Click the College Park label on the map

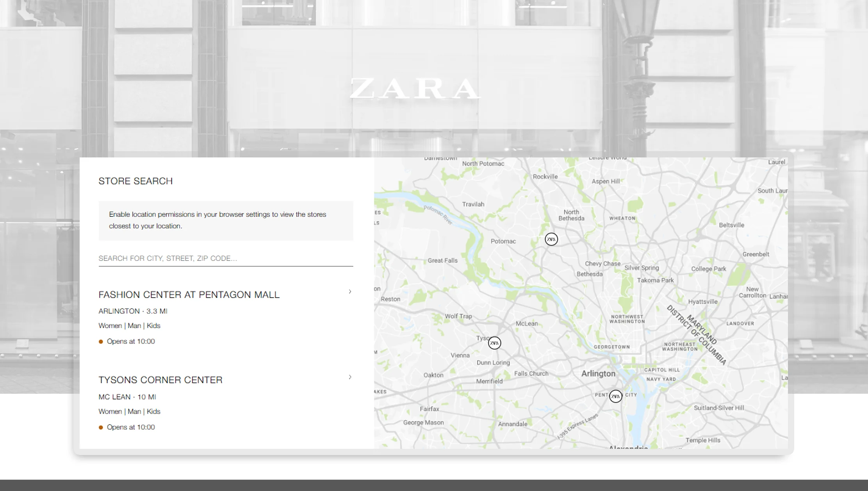pos(708,269)
